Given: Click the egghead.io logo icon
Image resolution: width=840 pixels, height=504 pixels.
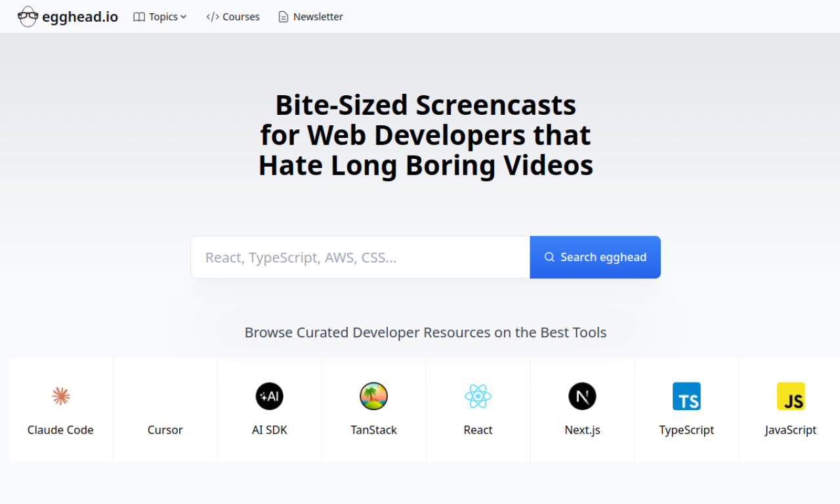Looking at the screenshot, I should point(28,16).
